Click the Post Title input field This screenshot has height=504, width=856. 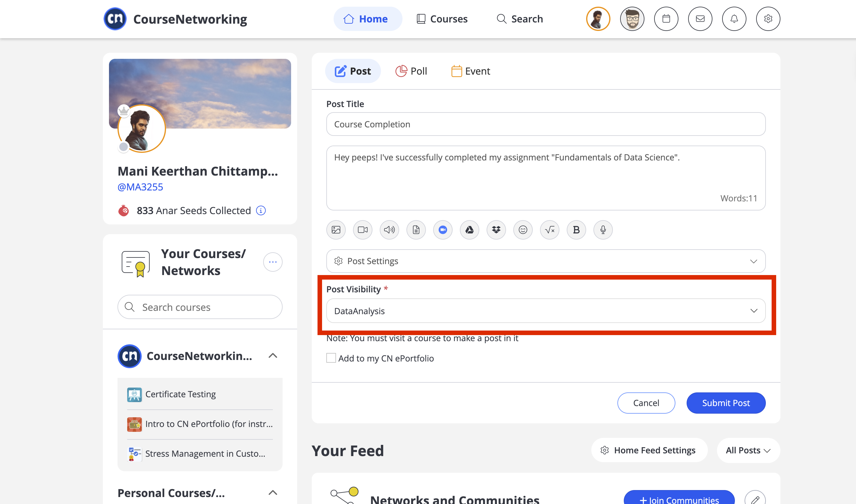pos(545,124)
